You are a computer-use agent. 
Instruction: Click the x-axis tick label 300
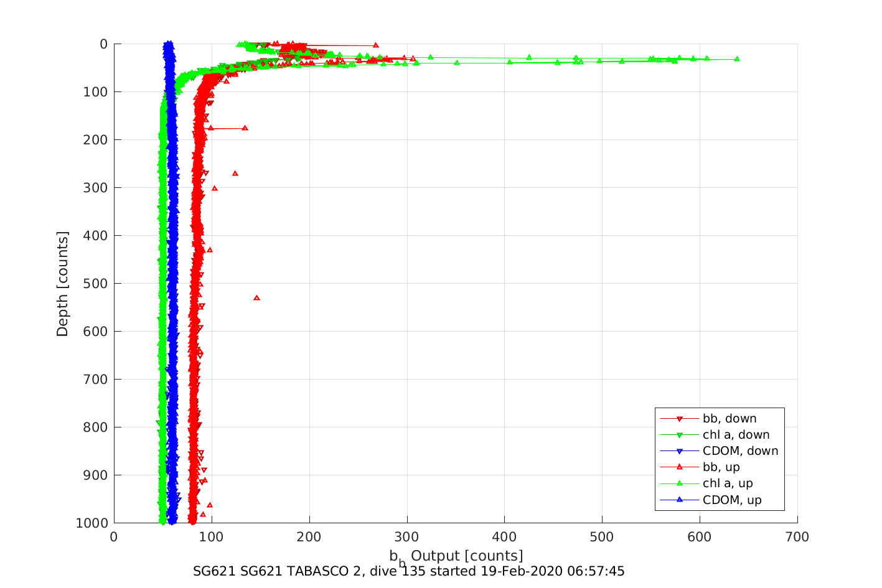click(407, 537)
